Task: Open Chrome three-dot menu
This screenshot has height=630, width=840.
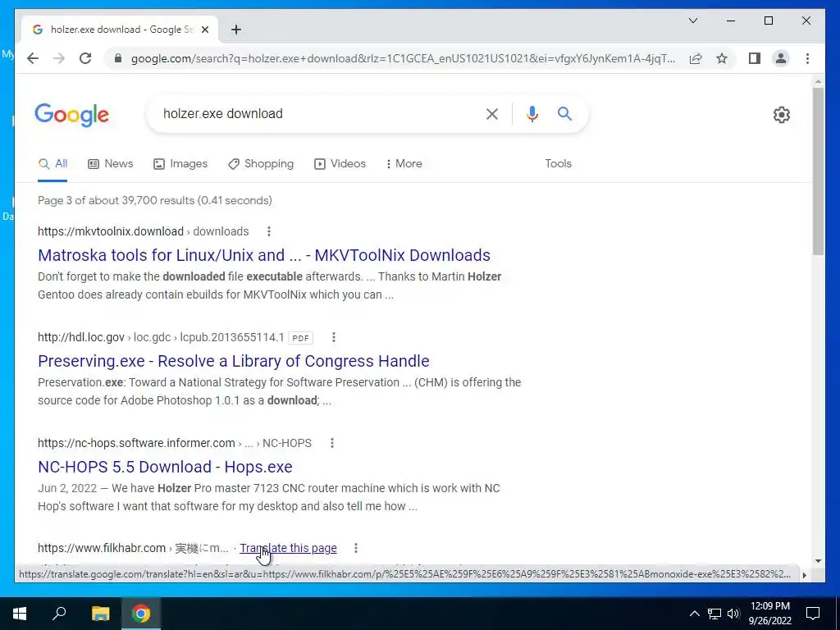Action: coord(807,58)
